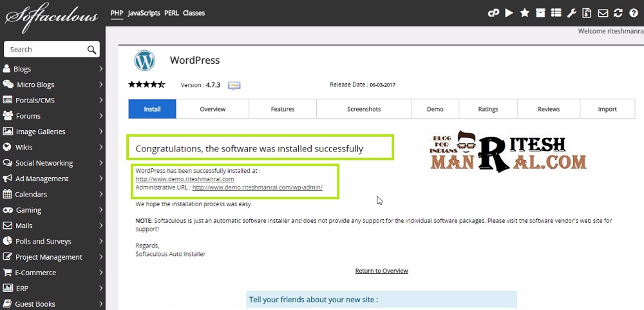Expand the Forums category chevron
The height and width of the screenshot is (310, 644).
pyautogui.click(x=100, y=116)
